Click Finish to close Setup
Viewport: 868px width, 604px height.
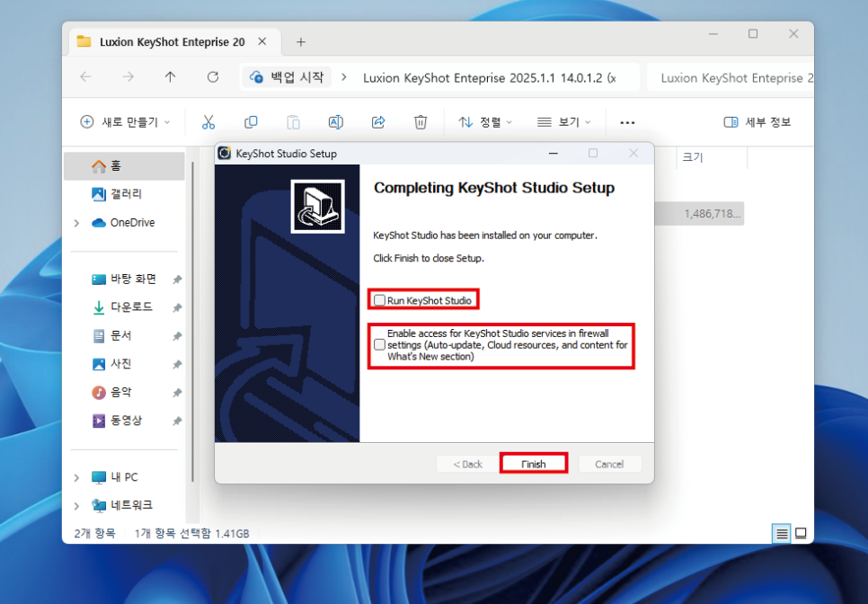[x=533, y=464]
